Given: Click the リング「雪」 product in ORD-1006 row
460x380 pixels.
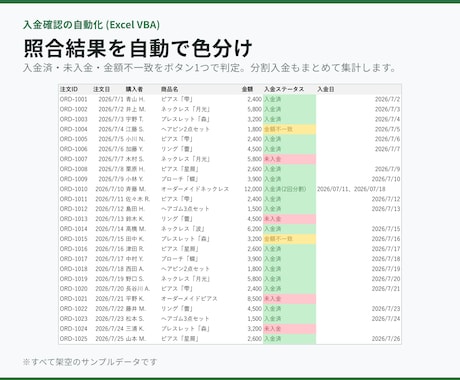Looking at the screenshot, I should [177, 149].
